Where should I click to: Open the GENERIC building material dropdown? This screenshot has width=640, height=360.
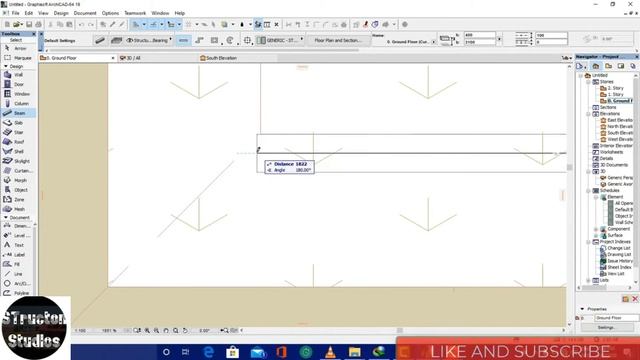click(x=280, y=40)
